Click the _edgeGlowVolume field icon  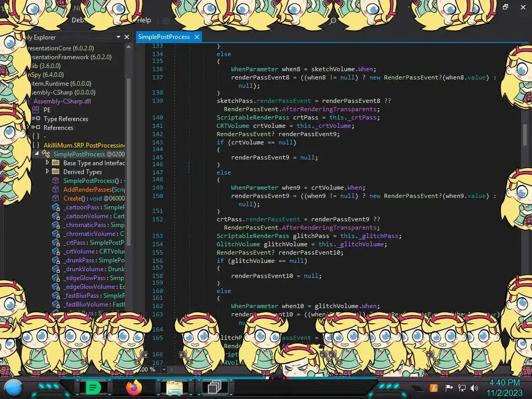coord(56,286)
